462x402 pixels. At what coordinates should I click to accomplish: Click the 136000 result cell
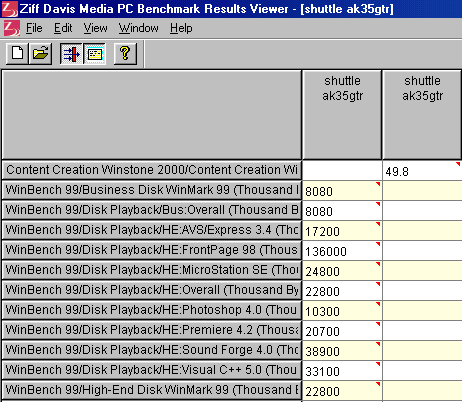pyautogui.click(x=342, y=251)
